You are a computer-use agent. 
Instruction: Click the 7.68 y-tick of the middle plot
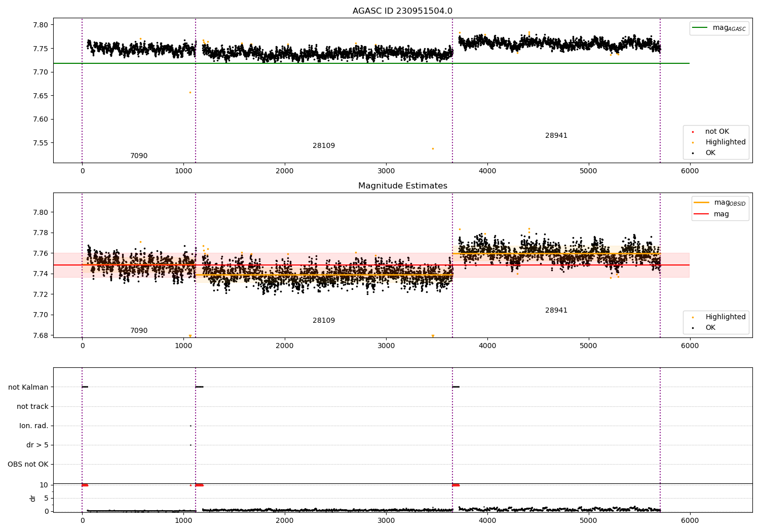[41, 335]
